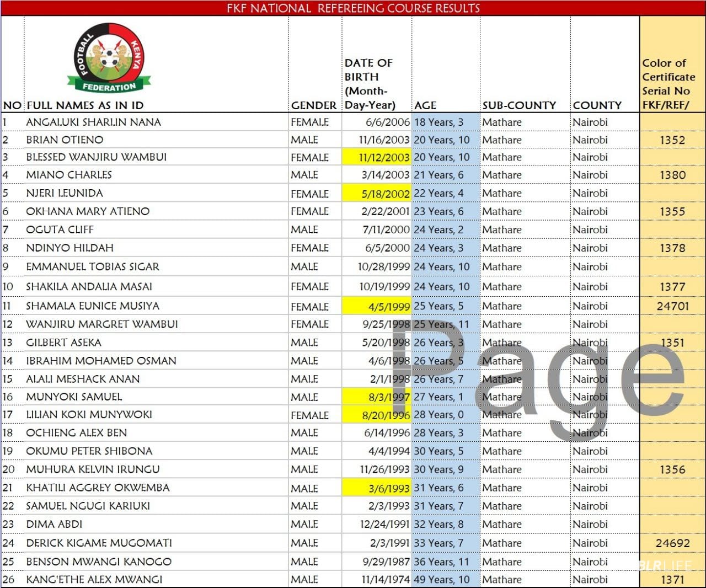Click the Football Kenya Federation logo

109,58
